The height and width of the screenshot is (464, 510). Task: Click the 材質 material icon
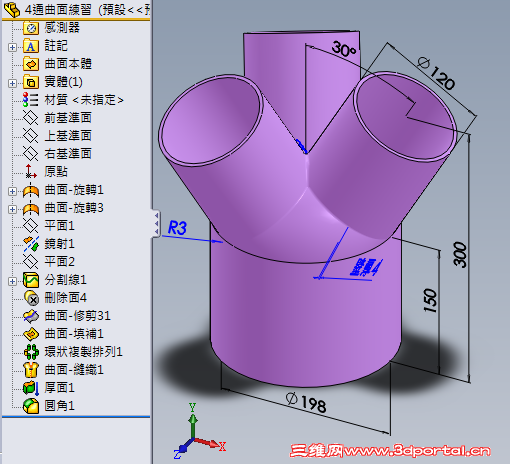tap(31, 100)
